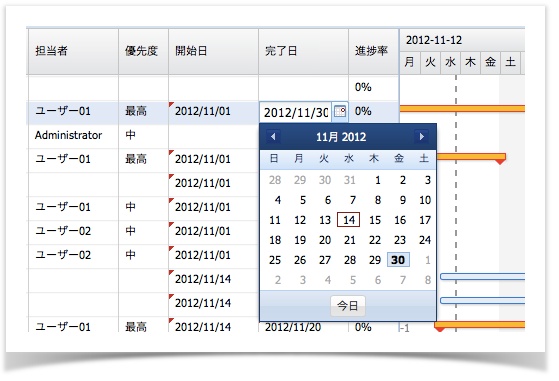The width and height of the screenshot is (559, 381).
Task: Click the 今日 button in the calendar
Action: pyautogui.click(x=348, y=305)
